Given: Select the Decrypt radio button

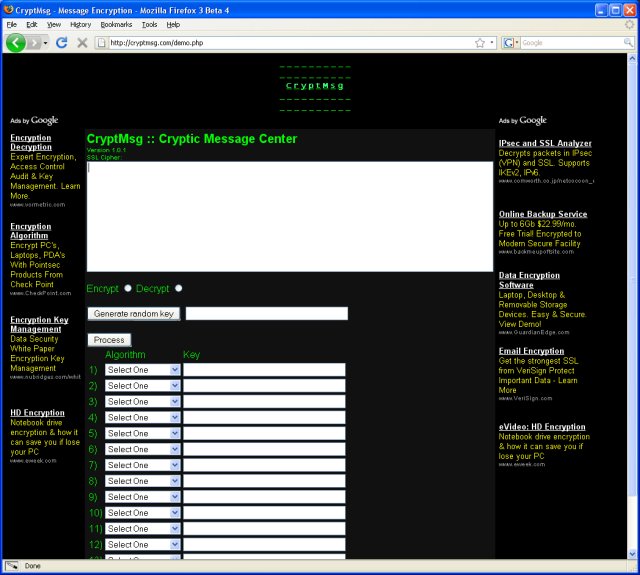Looking at the screenshot, I should (x=178, y=288).
